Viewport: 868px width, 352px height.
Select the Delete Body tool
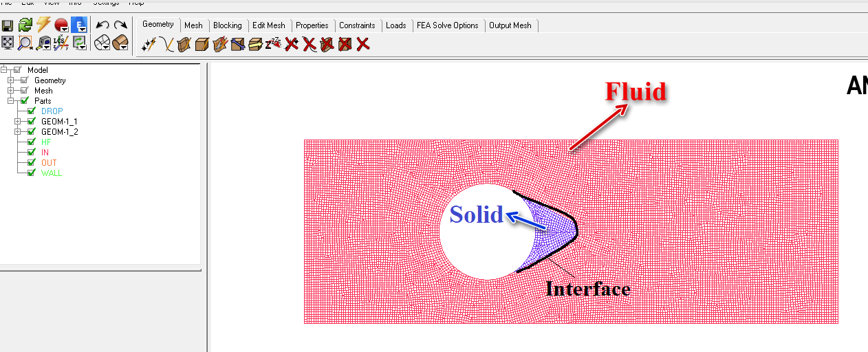[x=345, y=45]
